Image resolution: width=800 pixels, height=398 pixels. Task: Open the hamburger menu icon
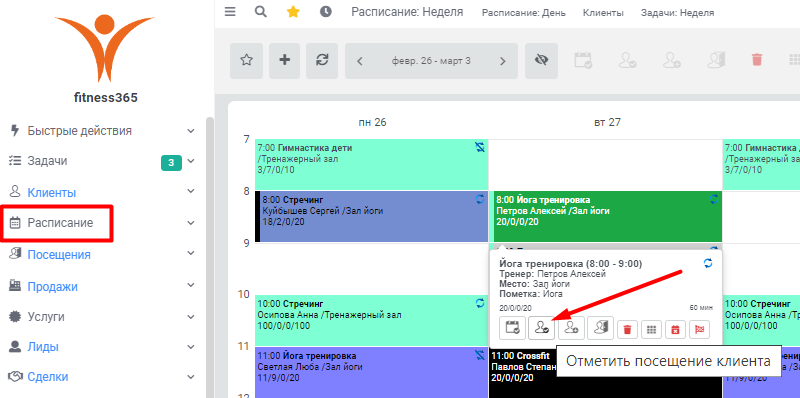pos(230,12)
